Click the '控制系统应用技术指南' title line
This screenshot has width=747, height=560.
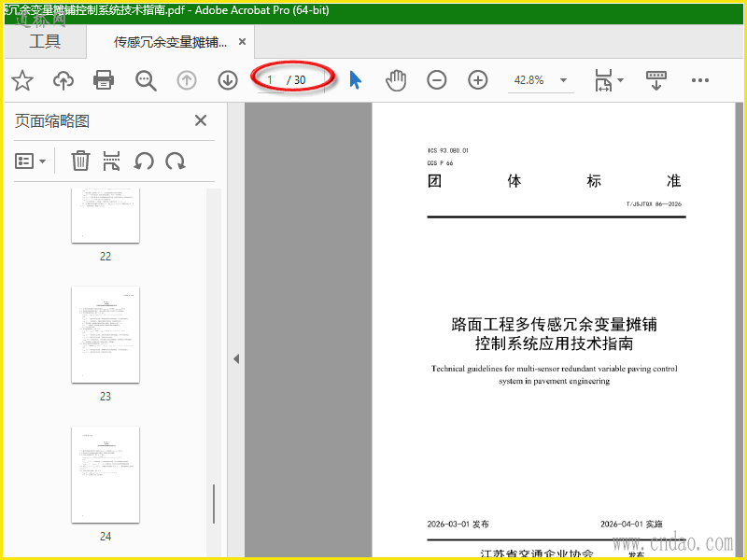[x=554, y=343]
